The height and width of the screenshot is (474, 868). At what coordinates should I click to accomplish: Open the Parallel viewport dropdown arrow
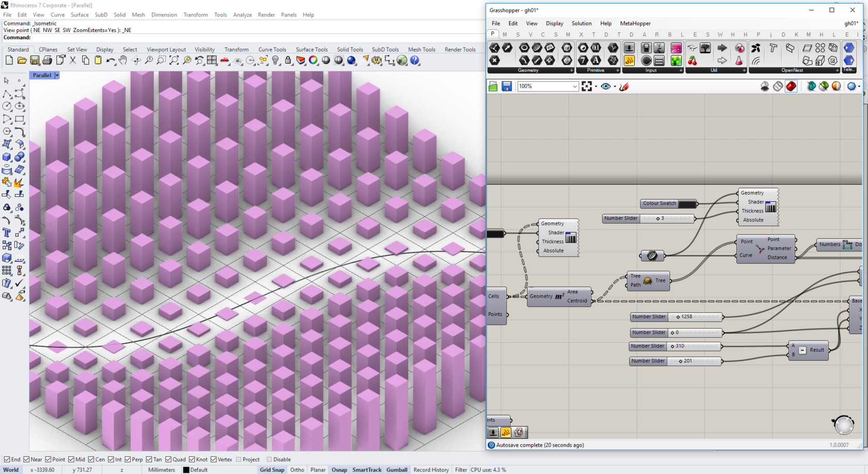[57, 75]
